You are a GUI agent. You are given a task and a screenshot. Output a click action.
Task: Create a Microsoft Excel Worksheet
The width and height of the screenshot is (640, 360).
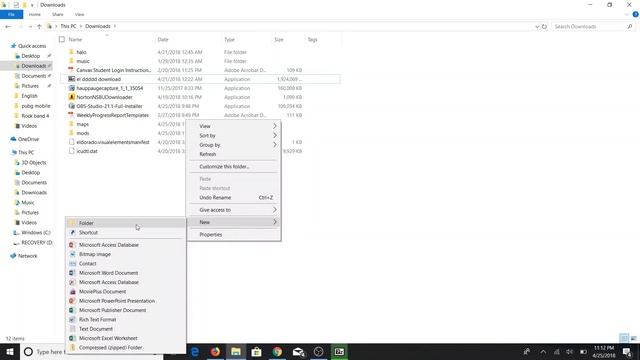125,338
